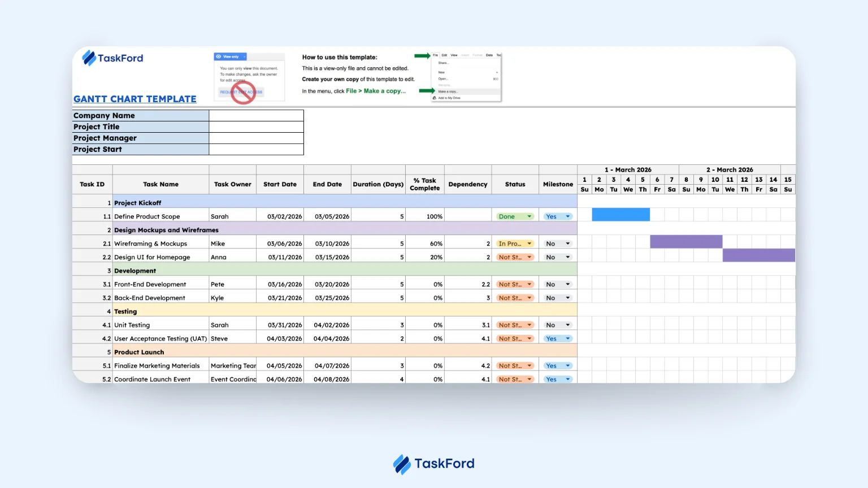
Task: Click the upper green arrow pointing to File menu
Action: pos(422,55)
